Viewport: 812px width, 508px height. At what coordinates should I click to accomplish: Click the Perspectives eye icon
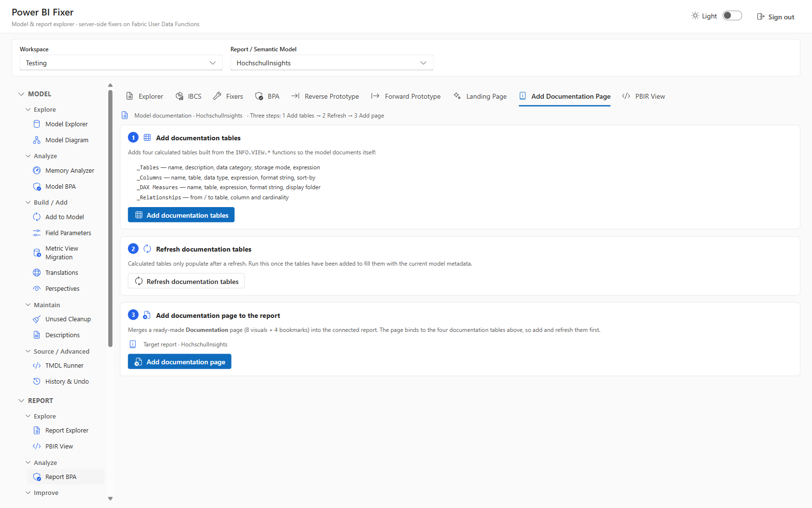37,288
